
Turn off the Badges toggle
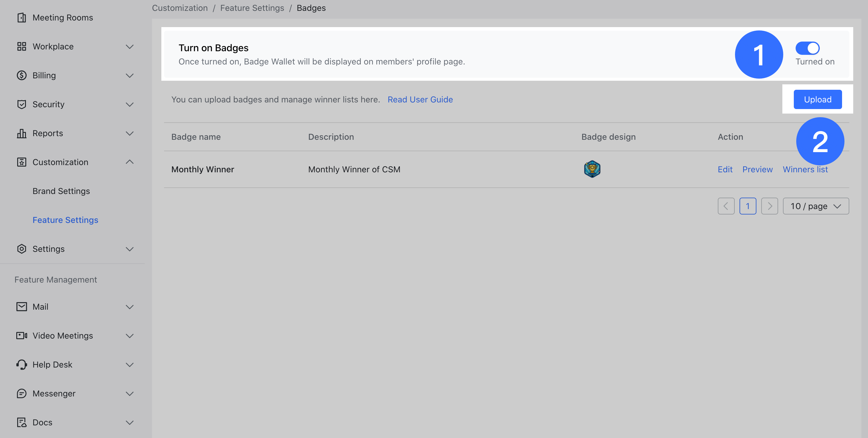coord(807,48)
